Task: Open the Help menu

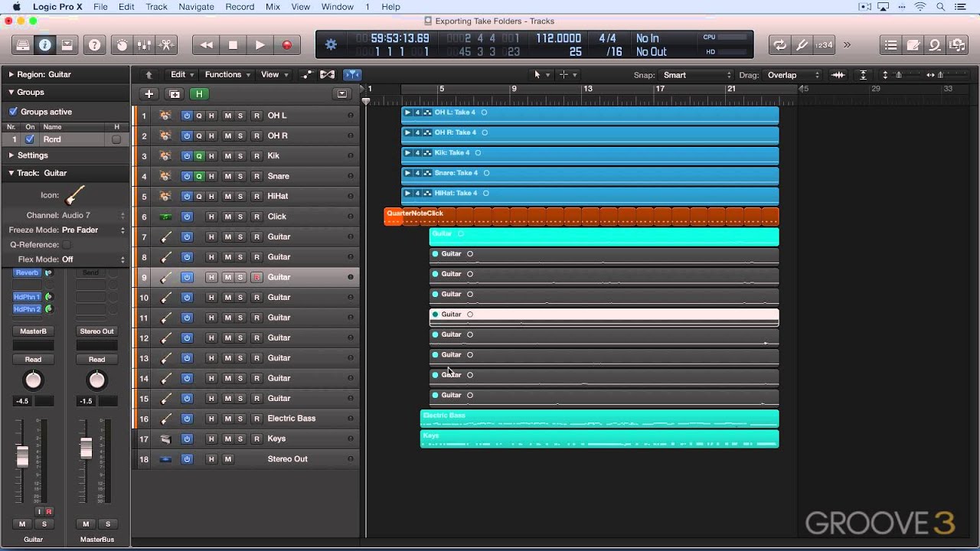Action: 390,7
